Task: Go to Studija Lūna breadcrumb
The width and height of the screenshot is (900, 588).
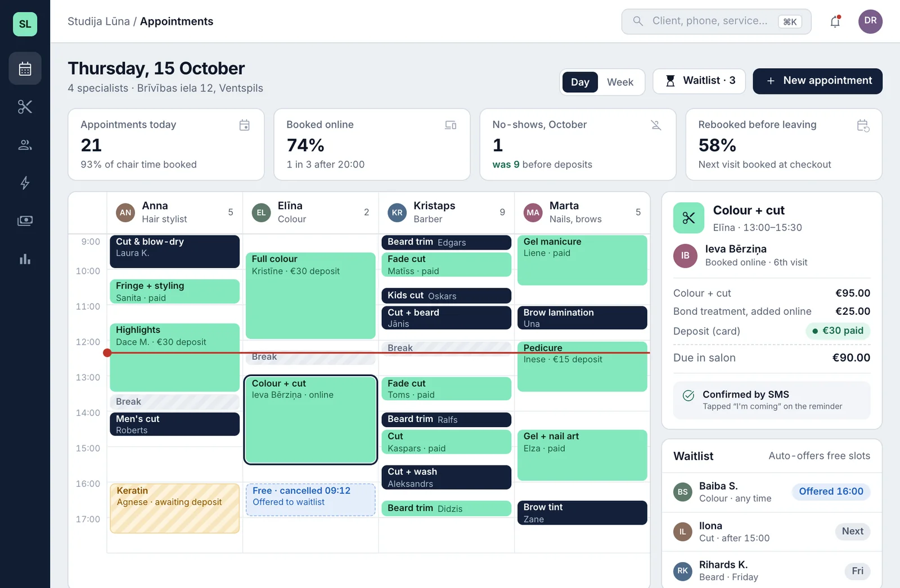Action: point(98,21)
